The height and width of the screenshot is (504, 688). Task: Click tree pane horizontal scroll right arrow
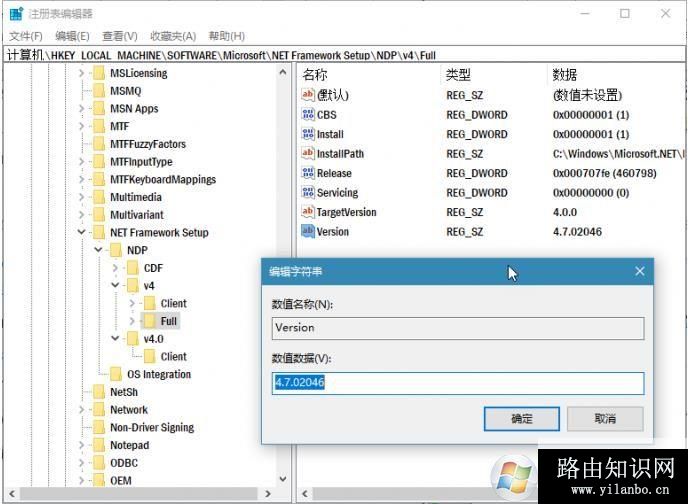(268, 493)
